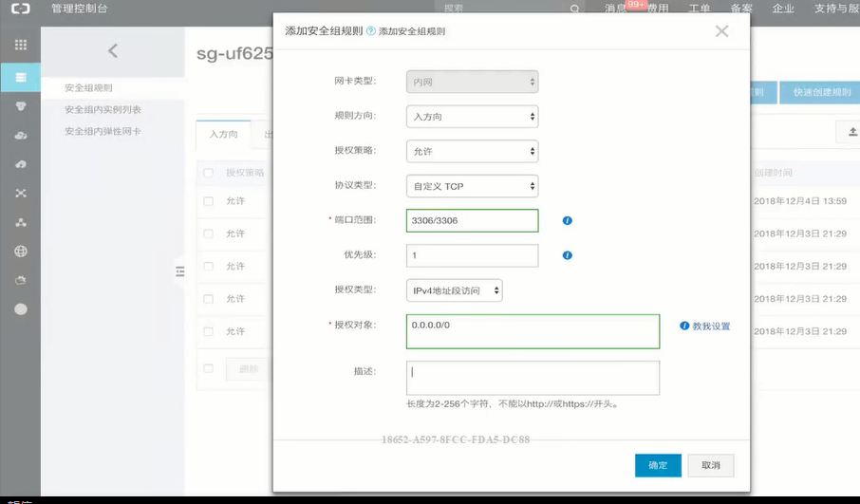Click 管理控制台 in the top bar
The height and width of the screenshot is (504, 860).
pos(80,9)
